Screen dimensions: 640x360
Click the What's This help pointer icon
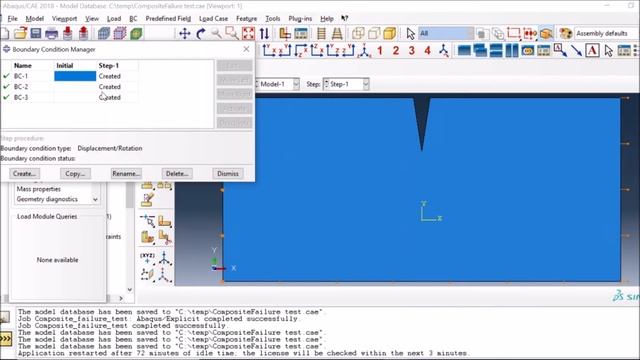(344, 18)
